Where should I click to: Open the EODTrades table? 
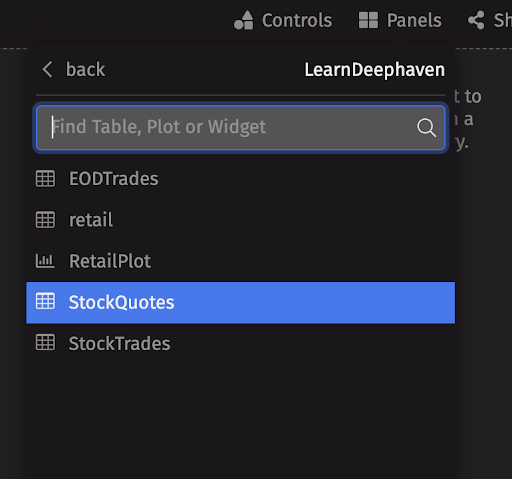[x=113, y=179]
